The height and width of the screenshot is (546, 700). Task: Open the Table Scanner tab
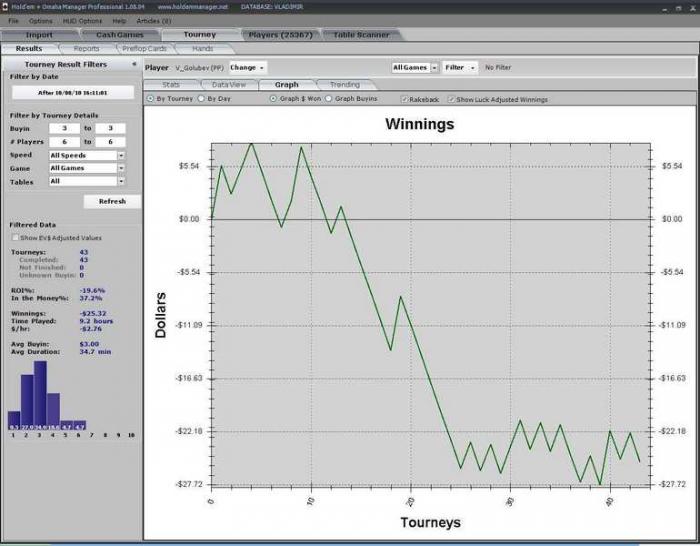coord(361,35)
